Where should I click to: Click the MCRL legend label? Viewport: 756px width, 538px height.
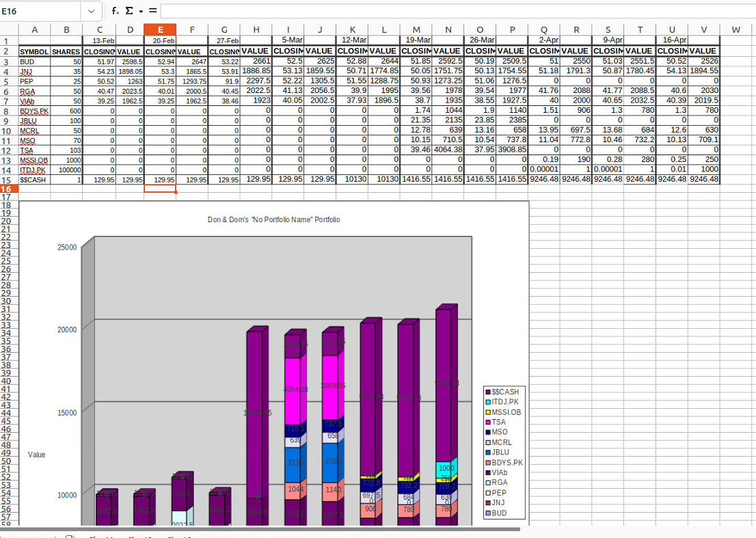pos(502,442)
